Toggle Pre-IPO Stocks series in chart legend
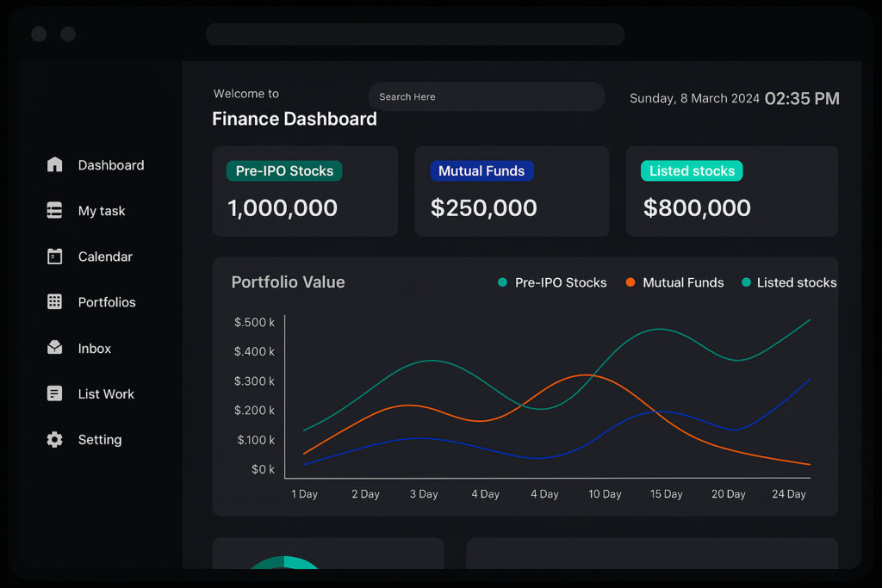Screen dimensions: 882x588 561,282
